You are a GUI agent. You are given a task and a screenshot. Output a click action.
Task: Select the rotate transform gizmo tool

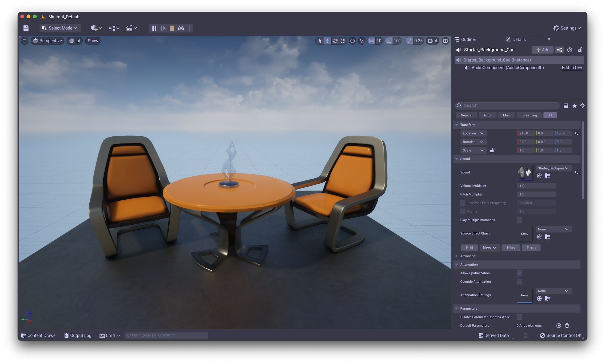335,41
